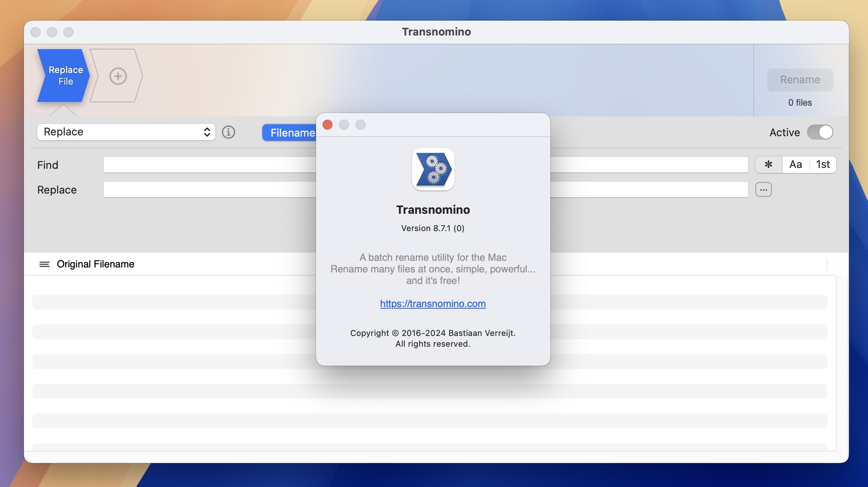Toggle the wildcard asterisk option
This screenshot has height=487, width=868.
point(768,165)
